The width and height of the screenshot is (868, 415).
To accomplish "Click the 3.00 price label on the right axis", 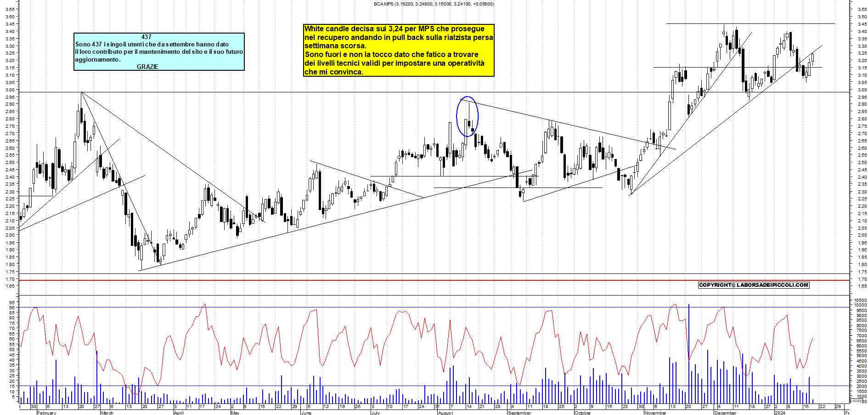I will click(862, 90).
